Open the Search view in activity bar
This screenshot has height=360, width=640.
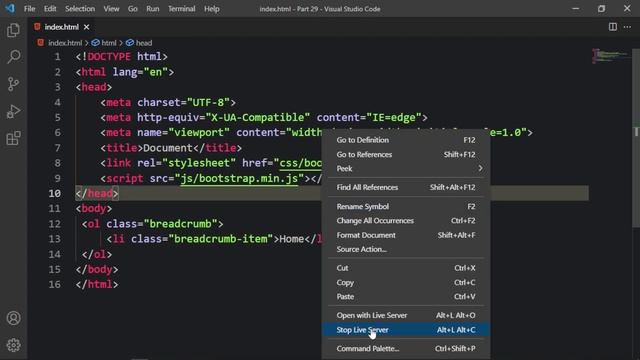click(13, 57)
